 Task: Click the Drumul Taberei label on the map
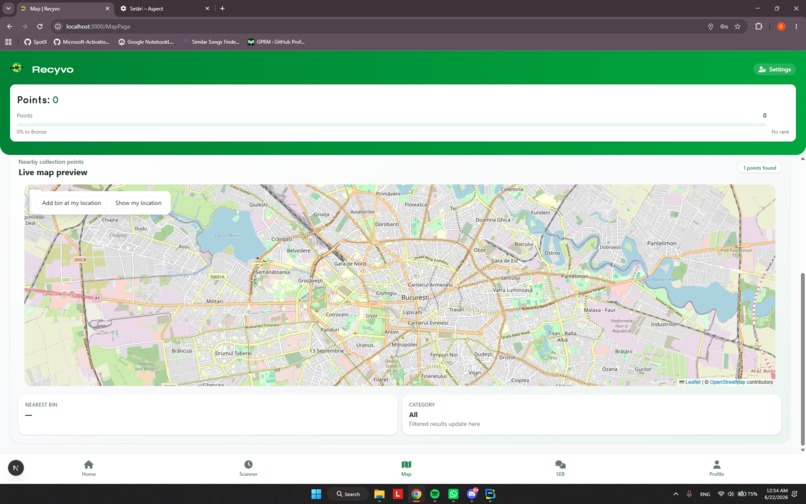pos(233,353)
